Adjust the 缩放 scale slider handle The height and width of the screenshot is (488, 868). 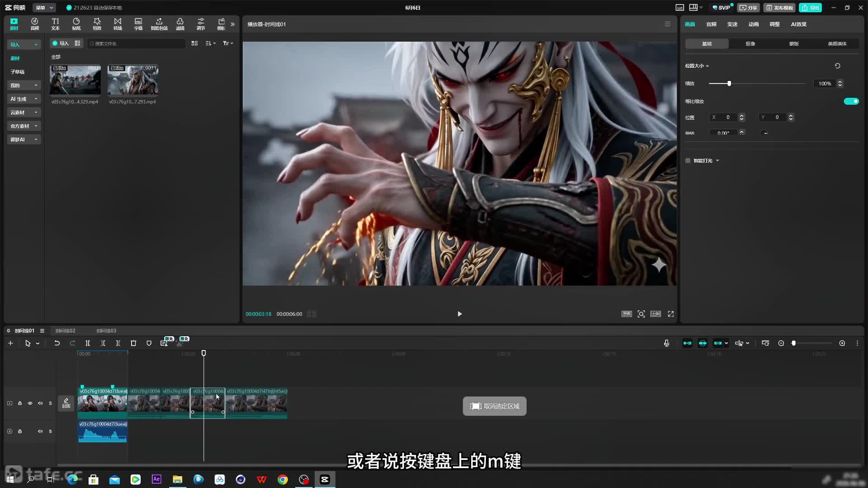pyautogui.click(x=729, y=84)
